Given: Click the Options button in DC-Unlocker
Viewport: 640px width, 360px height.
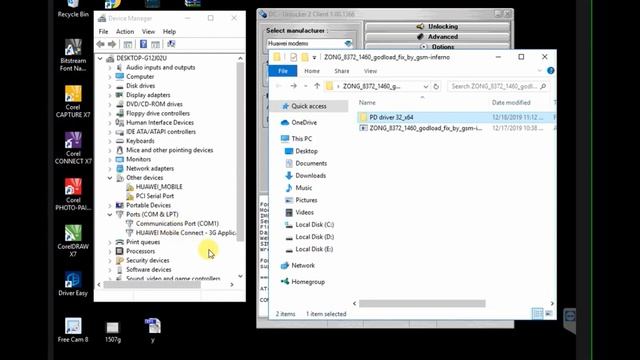Looking at the screenshot, I should click(437, 47).
